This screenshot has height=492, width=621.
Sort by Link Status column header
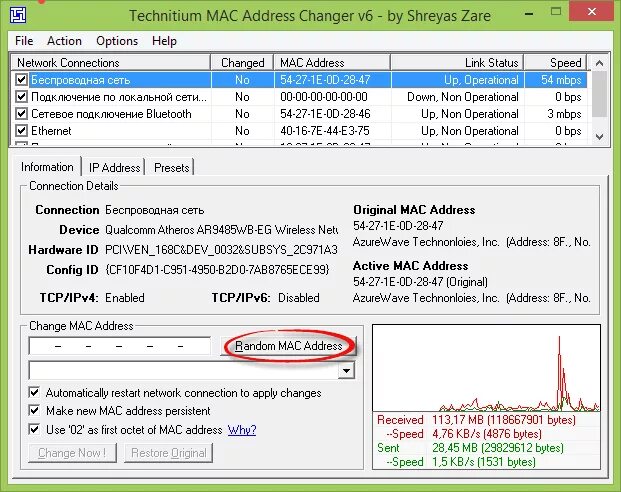[457, 63]
